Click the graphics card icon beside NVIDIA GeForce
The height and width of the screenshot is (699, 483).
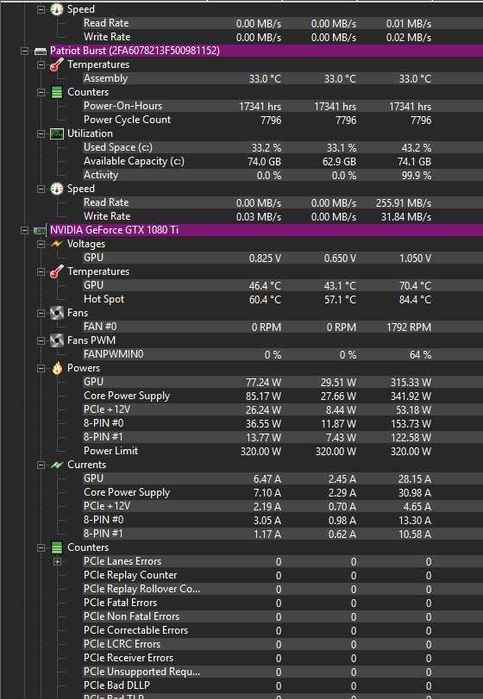click(40, 230)
